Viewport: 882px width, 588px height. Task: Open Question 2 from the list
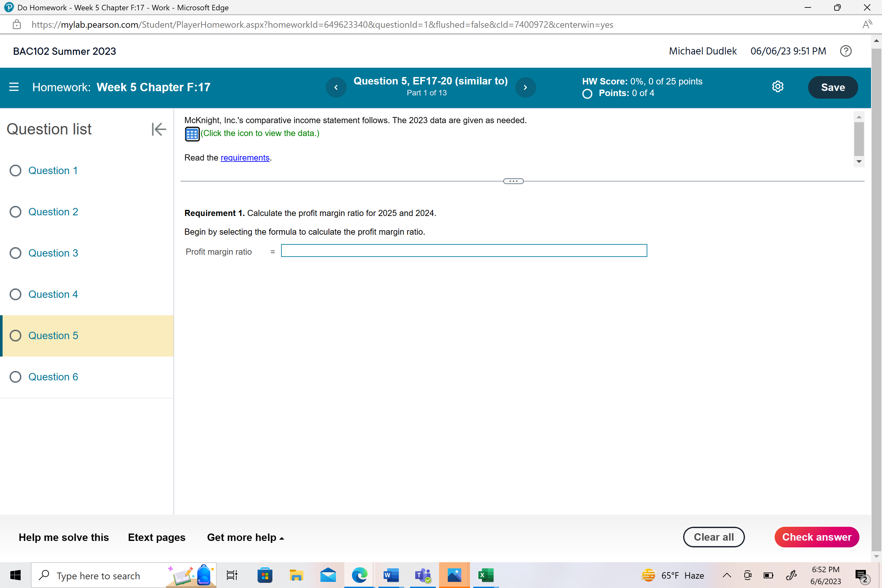point(53,212)
